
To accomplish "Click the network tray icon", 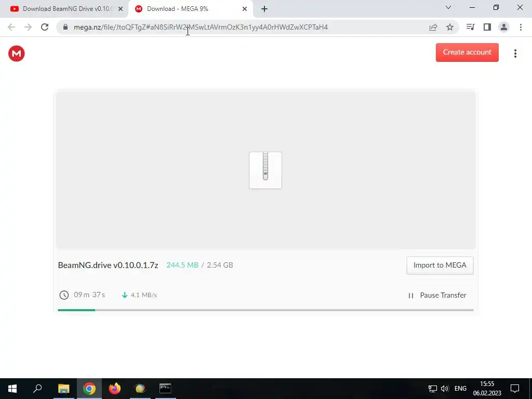I will pyautogui.click(x=433, y=389).
